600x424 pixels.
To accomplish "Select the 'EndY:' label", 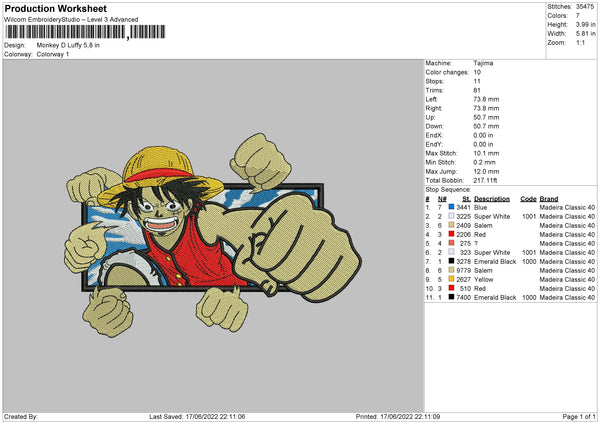I will pyautogui.click(x=434, y=144).
